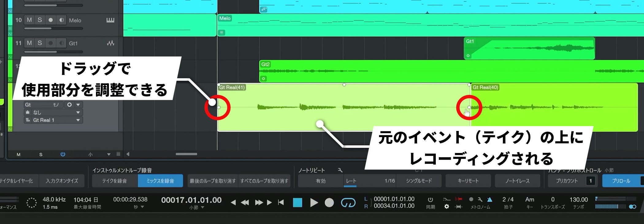This screenshot has width=644, height=224.
Task: Click the プリロール button
Action: pyautogui.click(x=621, y=181)
